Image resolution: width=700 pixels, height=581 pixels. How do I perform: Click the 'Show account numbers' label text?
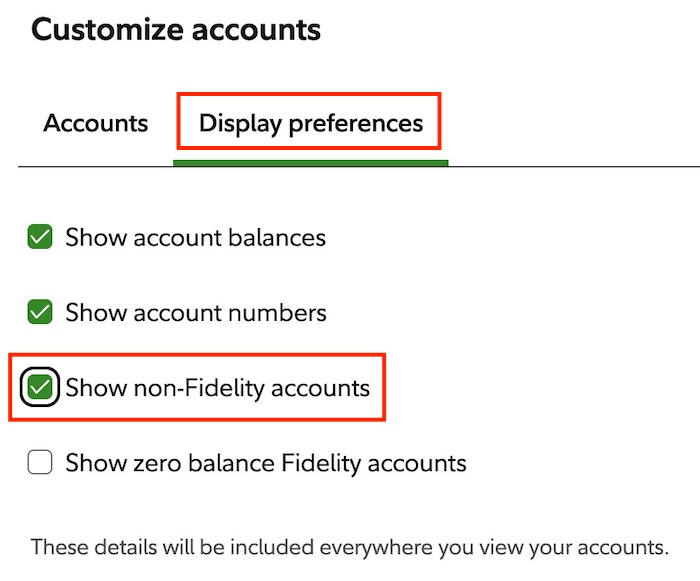click(x=196, y=312)
